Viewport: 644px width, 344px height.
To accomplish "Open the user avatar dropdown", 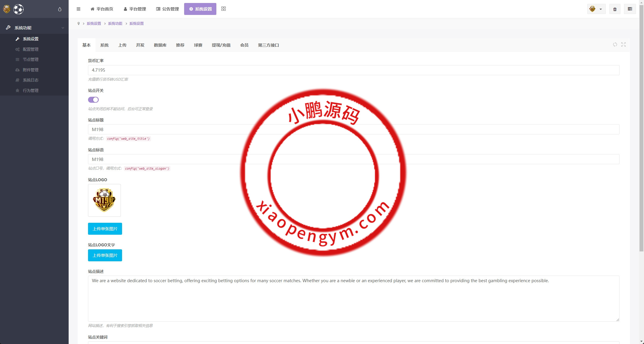I will (x=596, y=9).
